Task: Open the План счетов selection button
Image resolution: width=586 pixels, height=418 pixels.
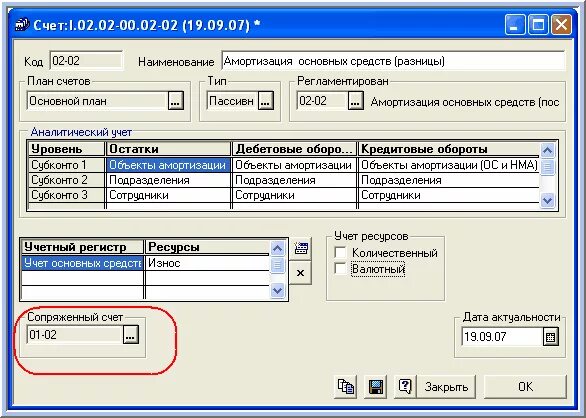Action: [176, 101]
